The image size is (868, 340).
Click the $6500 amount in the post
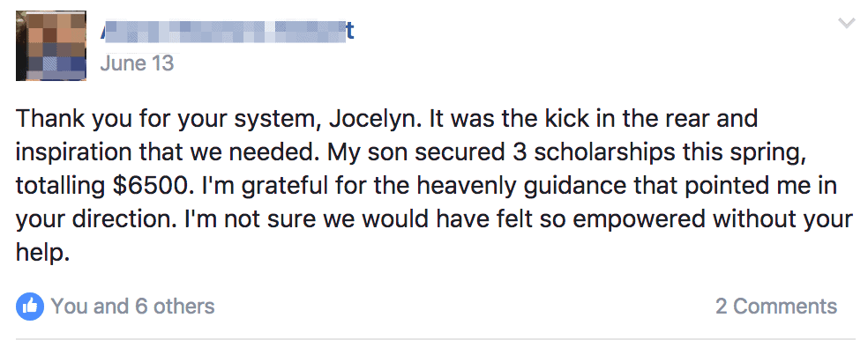pos(149,187)
